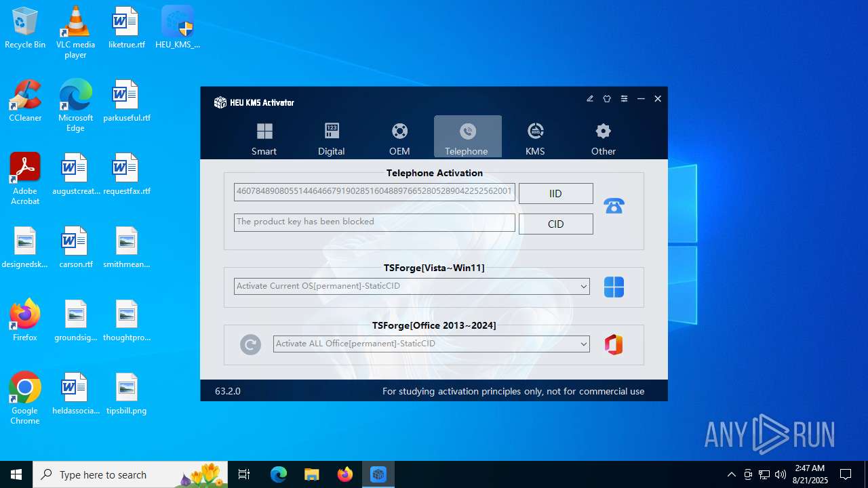Click the theme skin icon in title bar

(x=607, y=99)
